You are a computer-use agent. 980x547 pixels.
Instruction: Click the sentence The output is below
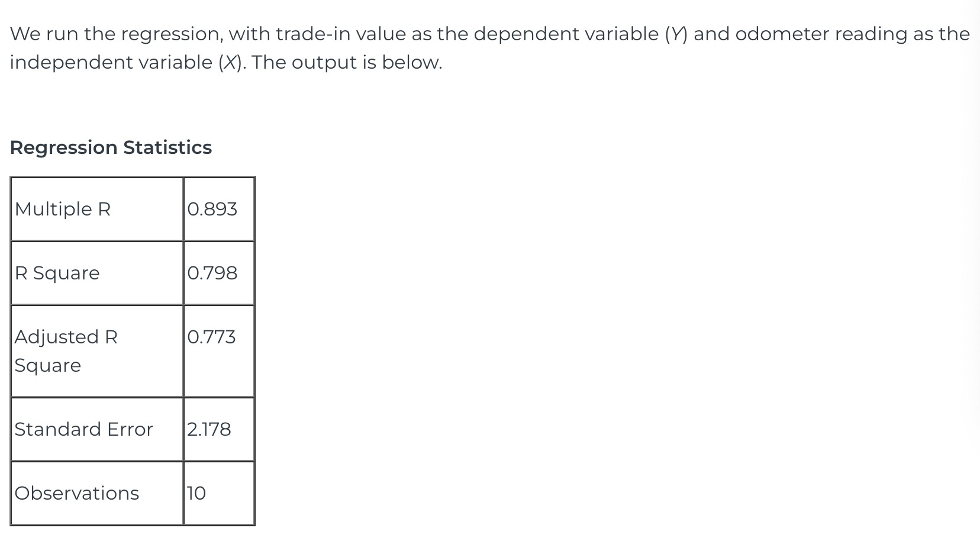tap(347, 62)
